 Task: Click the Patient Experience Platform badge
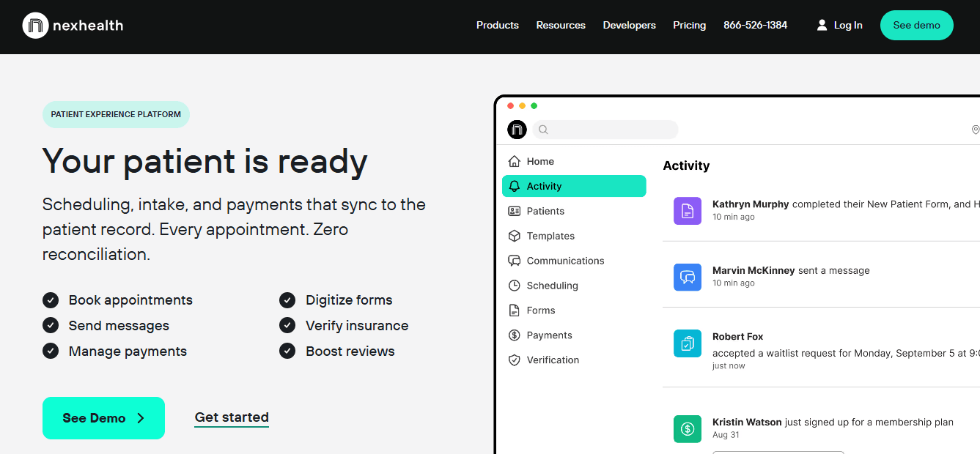pos(116,114)
